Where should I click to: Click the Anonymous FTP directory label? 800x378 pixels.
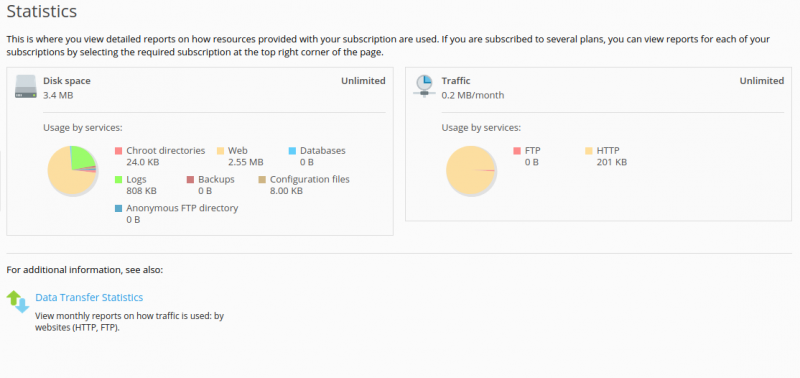tap(182, 208)
